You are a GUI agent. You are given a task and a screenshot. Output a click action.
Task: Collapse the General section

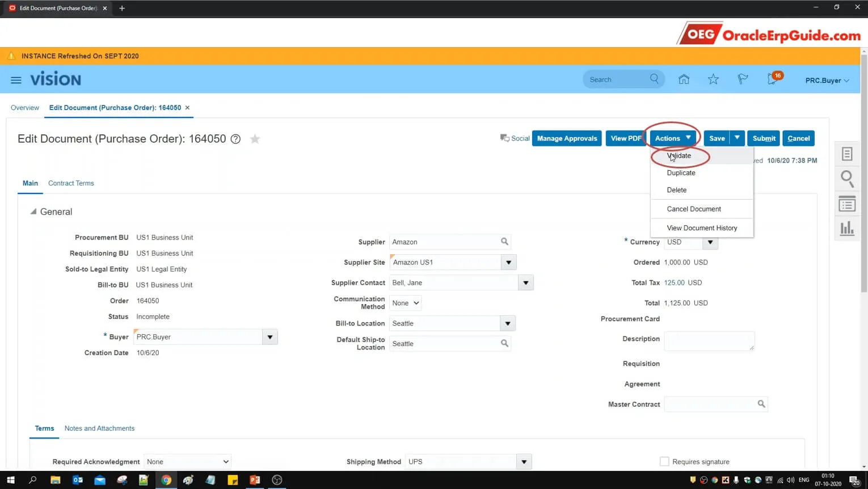pyautogui.click(x=33, y=212)
